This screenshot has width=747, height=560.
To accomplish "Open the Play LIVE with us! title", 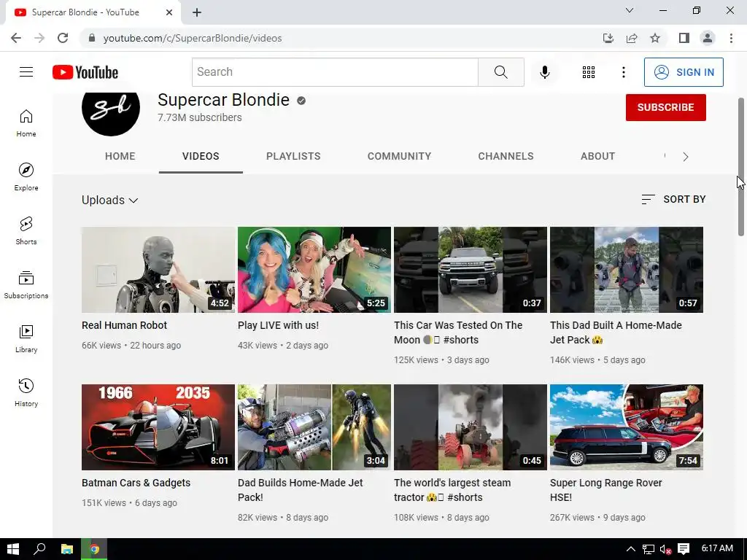I will 278,325.
